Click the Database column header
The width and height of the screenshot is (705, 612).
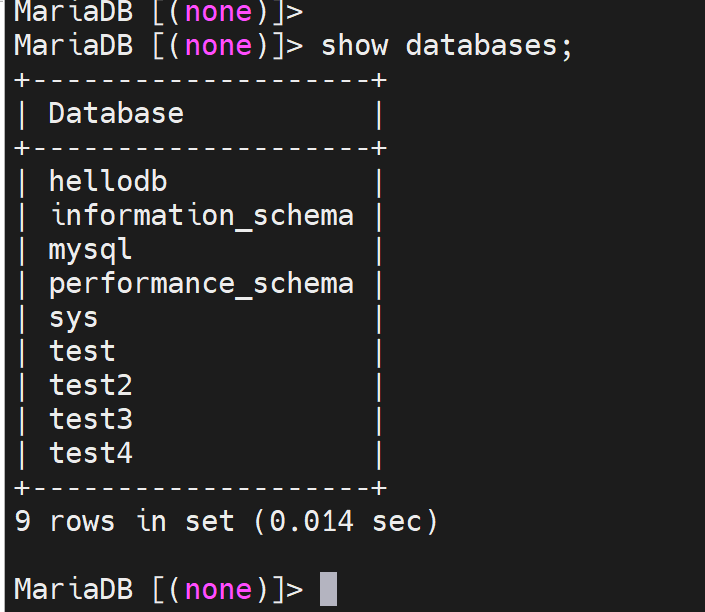click(x=115, y=113)
